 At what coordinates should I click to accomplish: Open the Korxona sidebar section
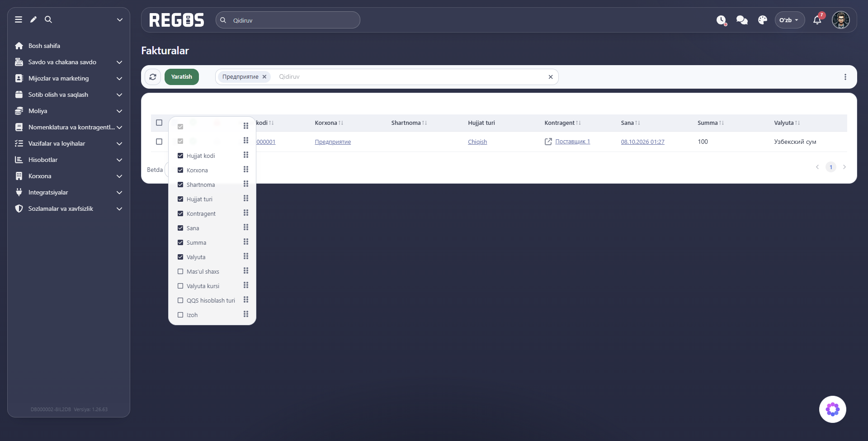[69, 176]
